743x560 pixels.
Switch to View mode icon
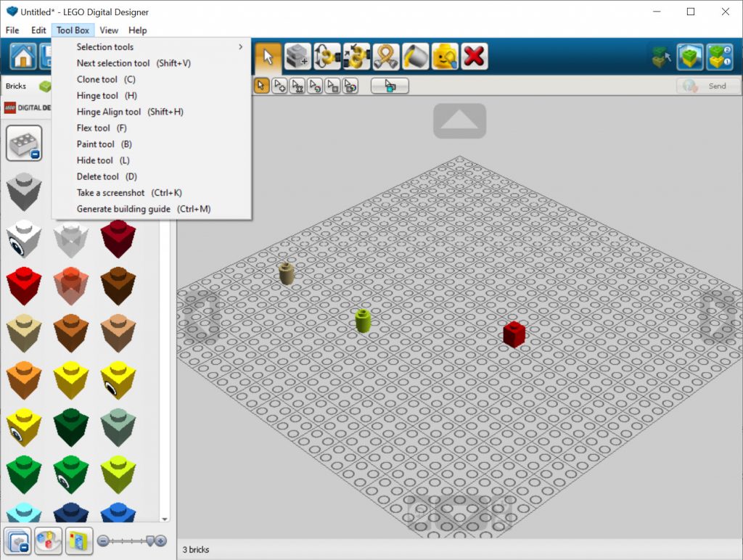(x=690, y=57)
